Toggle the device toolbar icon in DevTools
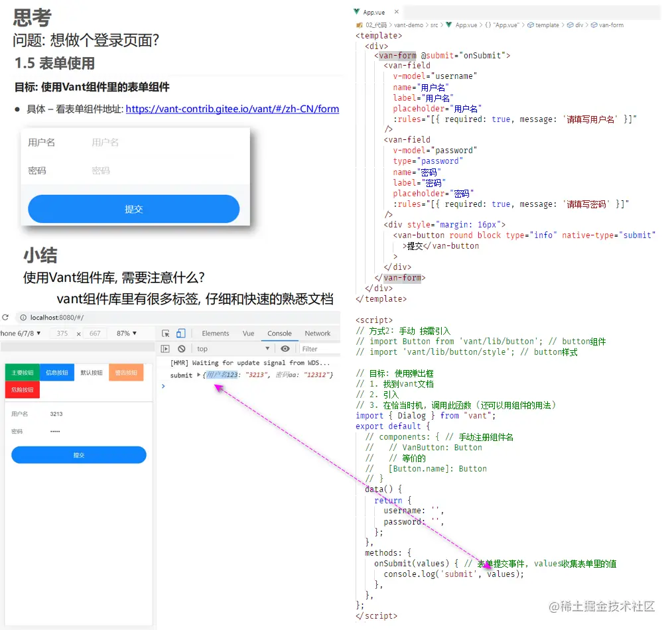This screenshot has width=672, height=630. pos(181,334)
